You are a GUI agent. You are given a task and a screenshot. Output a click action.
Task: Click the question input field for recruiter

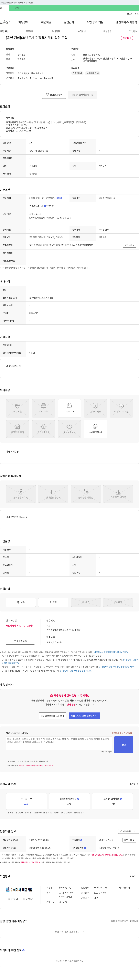(x=59, y=743)
